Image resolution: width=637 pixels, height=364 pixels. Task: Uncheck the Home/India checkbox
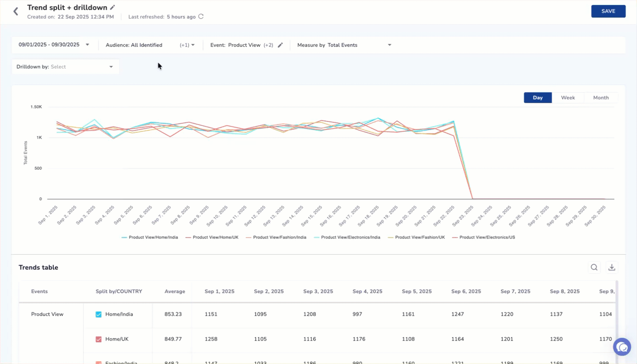[98, 314]
